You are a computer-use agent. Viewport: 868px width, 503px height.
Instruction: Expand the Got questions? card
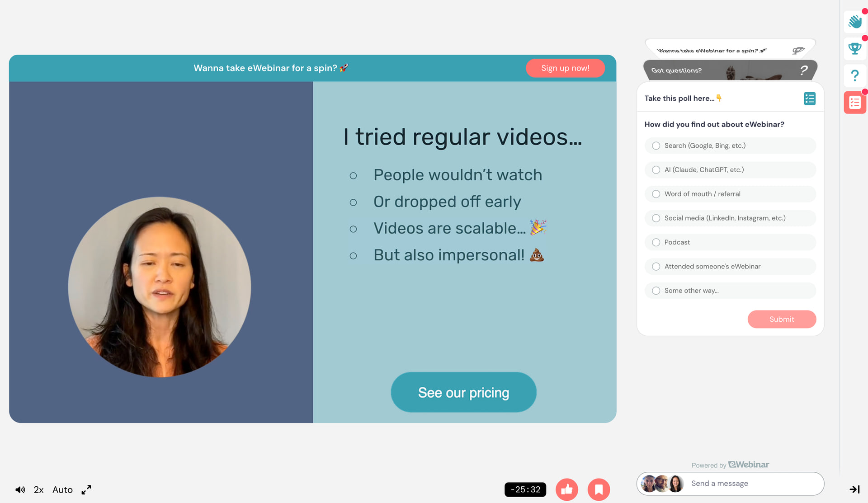pyautogui.click(x=730, y=70)
